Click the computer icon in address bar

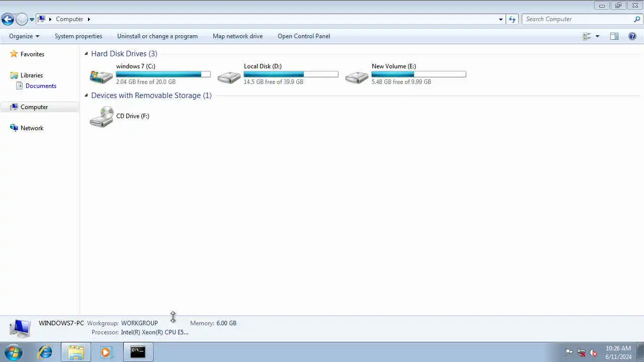(x=42, y=19)
